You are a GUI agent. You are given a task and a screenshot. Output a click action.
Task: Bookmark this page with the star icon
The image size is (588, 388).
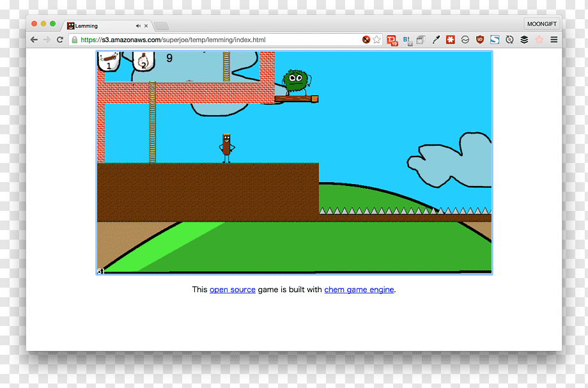click(377, 40)
